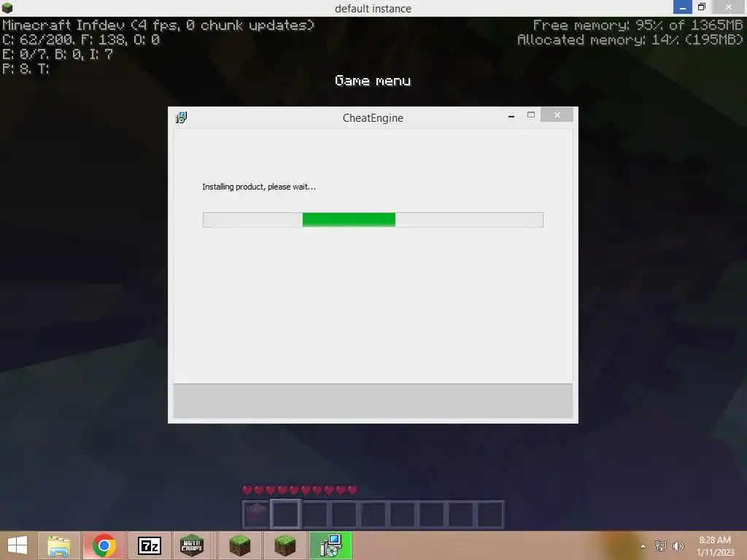
Task: Restore down the default instance window
Action: click(x=702, y=7)
